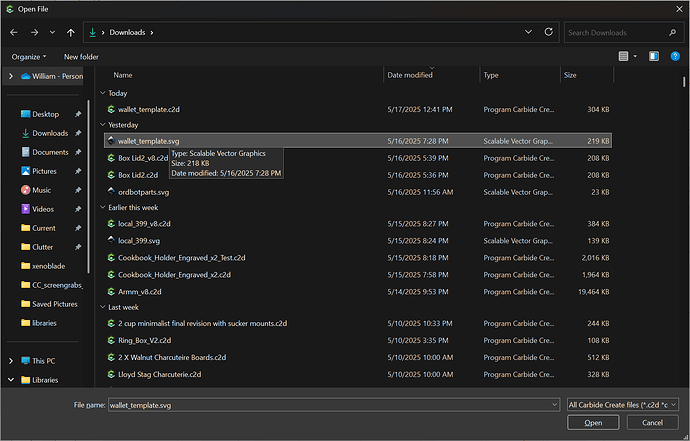This screenshot has width=690, height=441.
Task: Open the All Carbide Create files filter
Action: pos(622,404)
